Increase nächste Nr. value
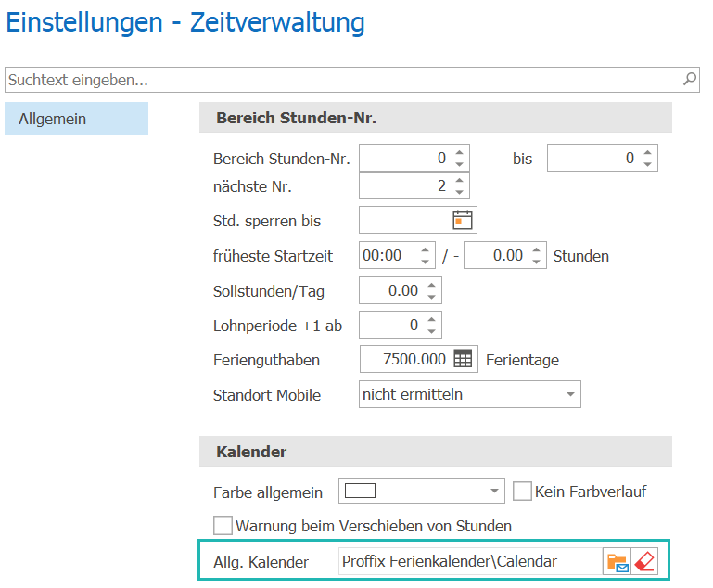The height and width of the screenshot is (588, 713). [459, 180]
